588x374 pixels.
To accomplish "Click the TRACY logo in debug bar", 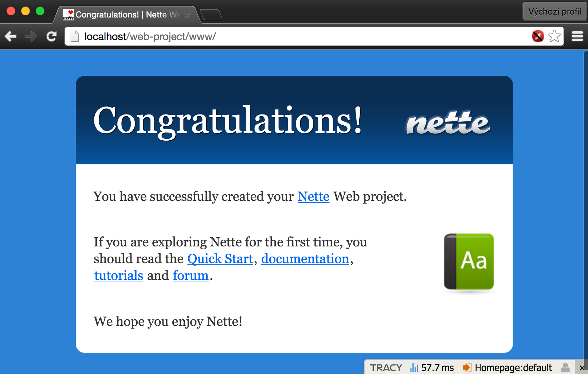I will tap(386, 367).
